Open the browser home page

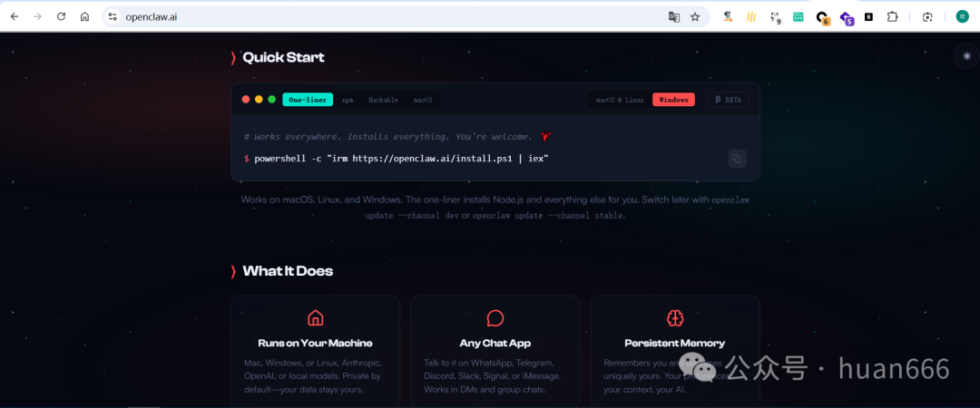[84, 17]
